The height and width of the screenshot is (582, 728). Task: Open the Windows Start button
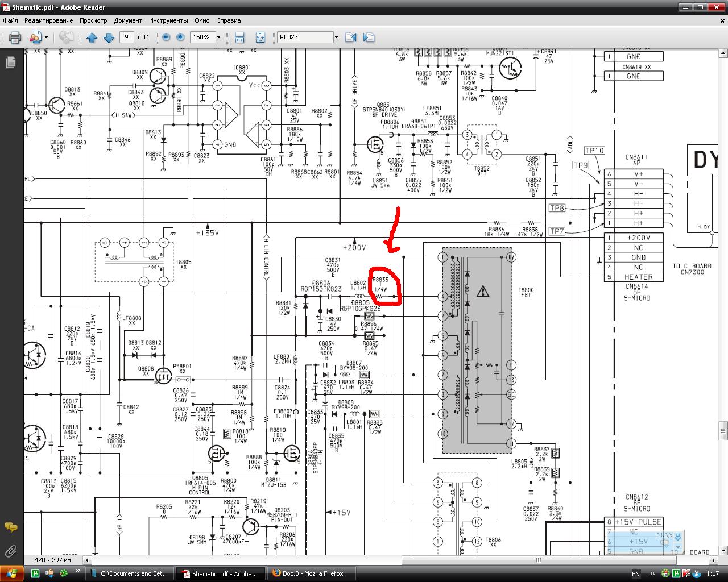(x=13, y=573)
